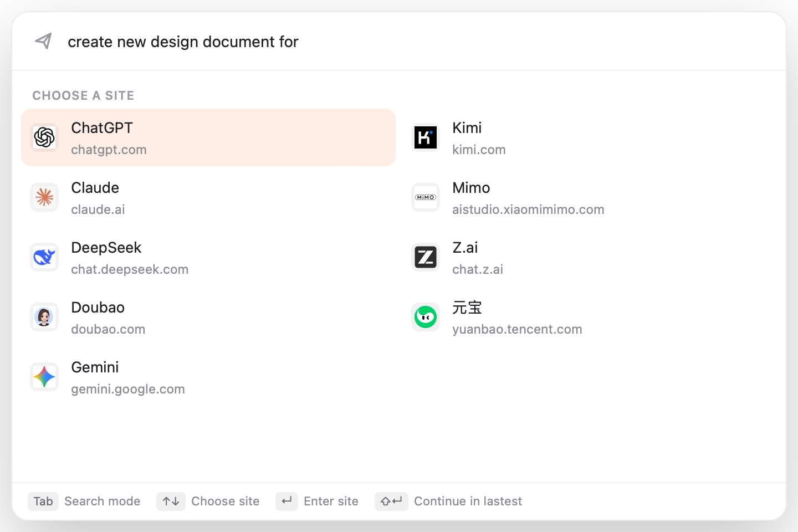Click the Z.ai logo icon
798x532 pixels.
[426, 257]
